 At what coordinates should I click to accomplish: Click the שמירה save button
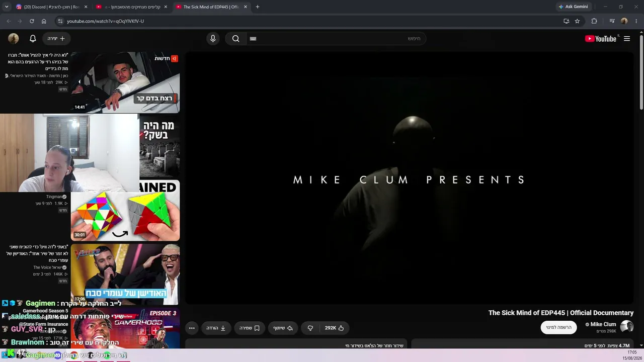tap(249, 328)
